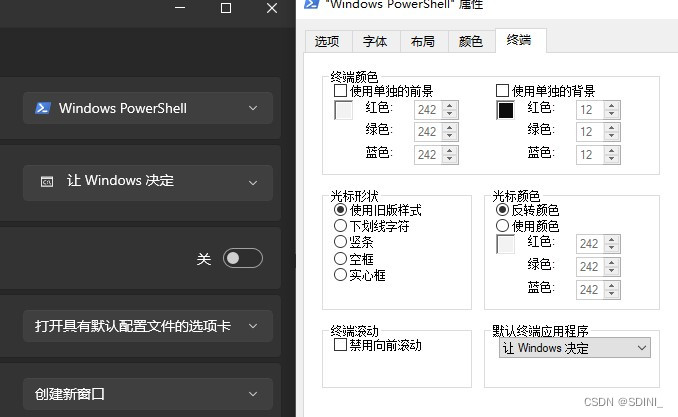Click the black background color swatch
The width and height of the screenshot is (678, 417).
point(505,110)
